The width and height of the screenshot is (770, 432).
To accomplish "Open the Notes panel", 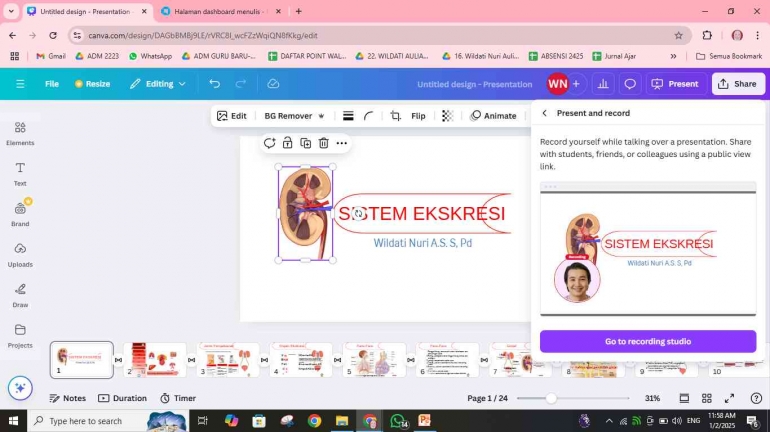I will point(68,398).
